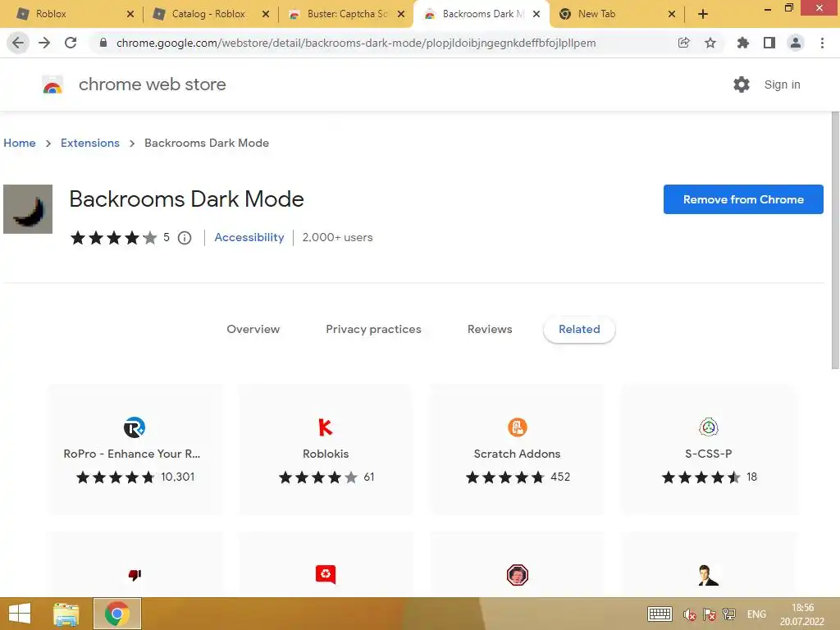The height and width of the screenshot is (630, 840).
Task: Click the chrome web store header title
Action: tap(152, 84)
